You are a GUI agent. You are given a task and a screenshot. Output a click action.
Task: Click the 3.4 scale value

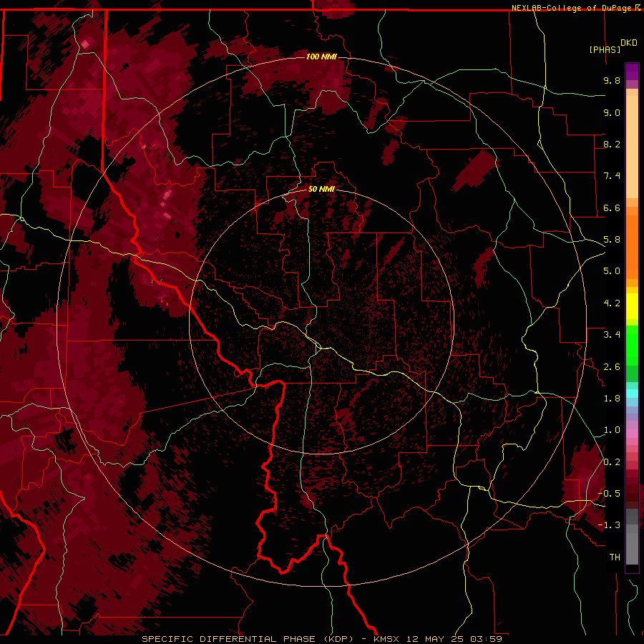pos(612,335)
